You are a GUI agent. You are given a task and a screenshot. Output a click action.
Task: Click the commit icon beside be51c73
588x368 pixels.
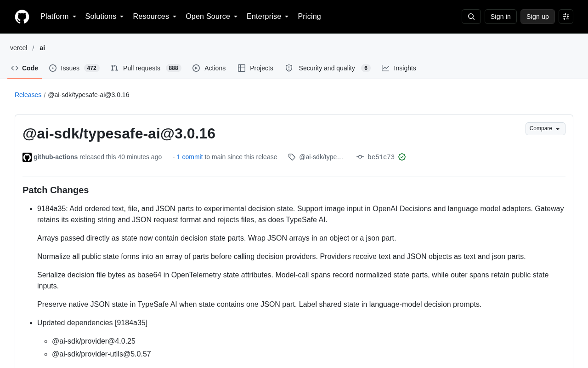click(x=360, y=157)
